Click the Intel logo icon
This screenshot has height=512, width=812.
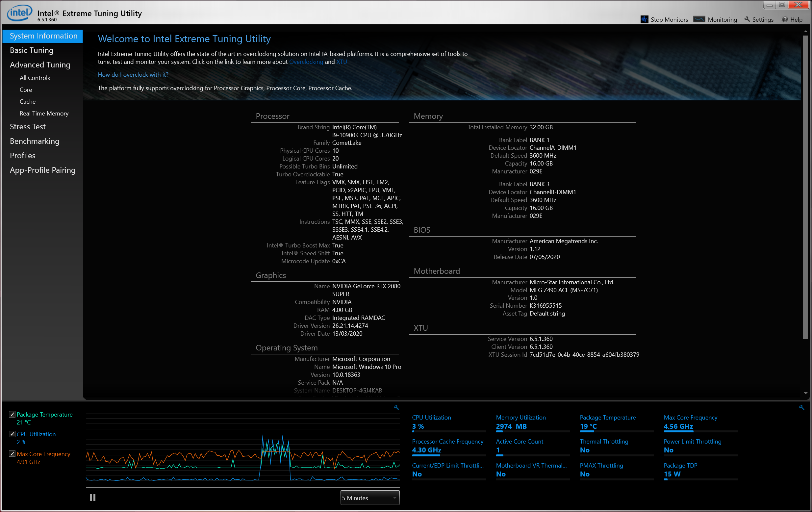[19, 13]
